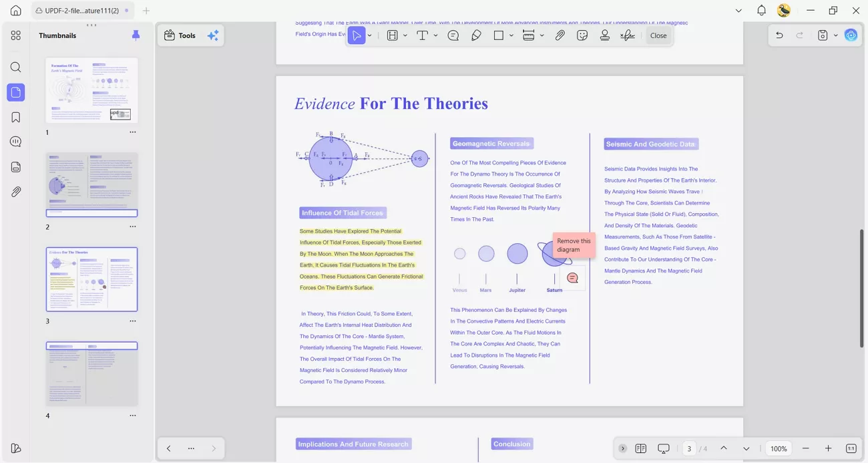The width and height of the screenshot is (868, 463).
Task: Open the sticker annotation tool
Action: pos(582,35)
